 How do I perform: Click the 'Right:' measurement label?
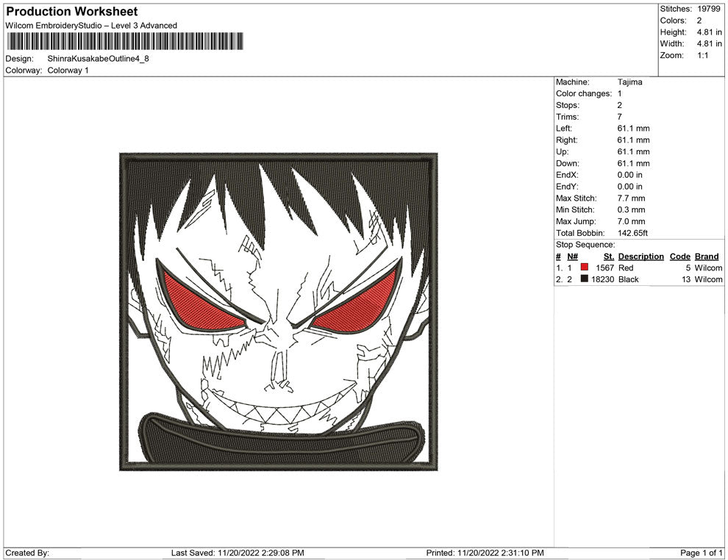(566, 140)
